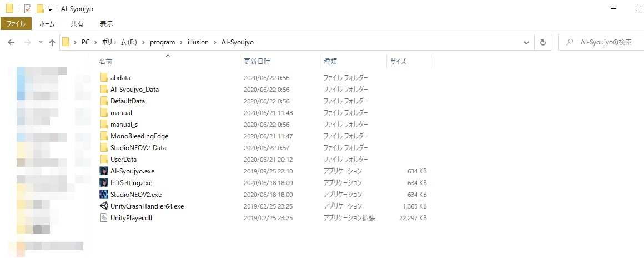644x258 pixels.
Task: Click the InitSetting.exe application icon
Action: click(x=103, y=182)
